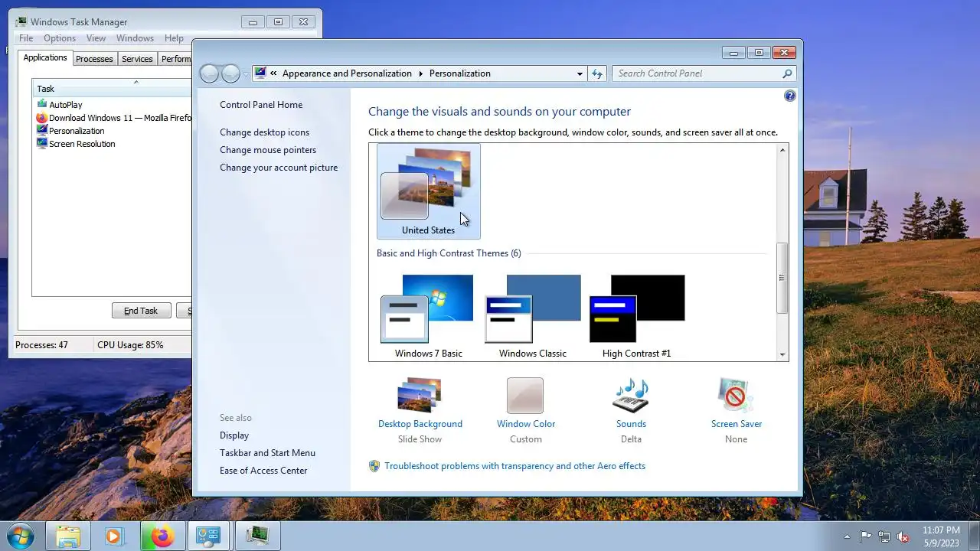Open the Desktop Background slide show icon

[x=420, y=396]
